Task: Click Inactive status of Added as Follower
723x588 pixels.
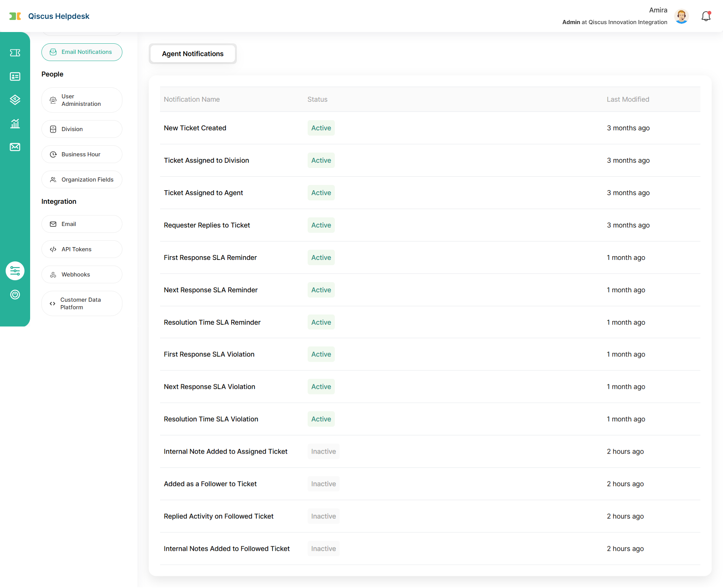Action: point(323,484)
